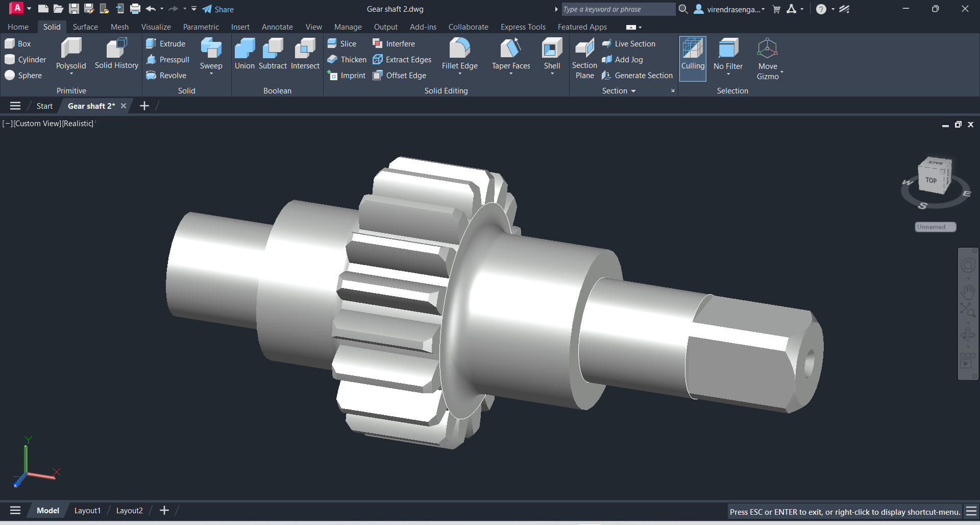Viewport: 980px width, 525px height.
Task: Click the Union boolean tool
Action: click(x=244, y=54)
